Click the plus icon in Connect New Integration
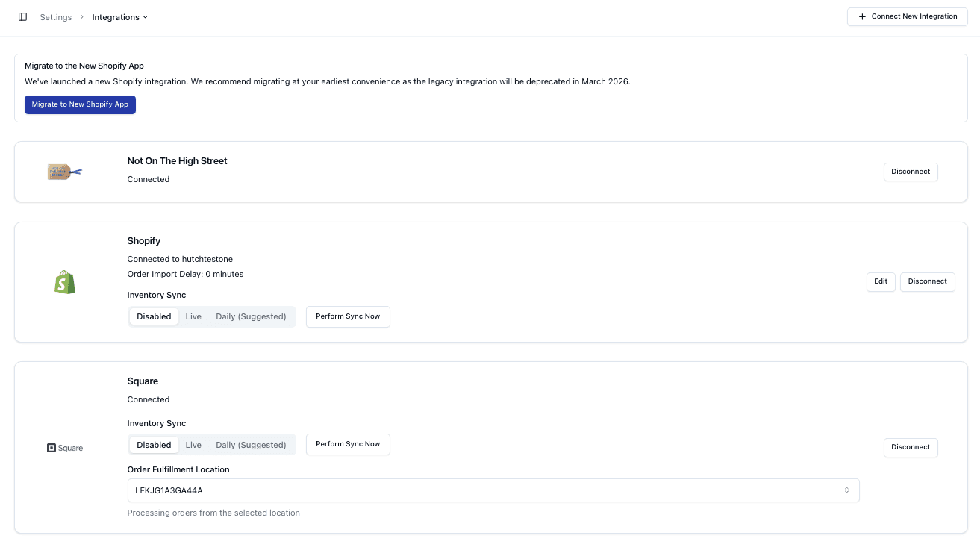Screen dimensions: 980x556 click(862, 16)
